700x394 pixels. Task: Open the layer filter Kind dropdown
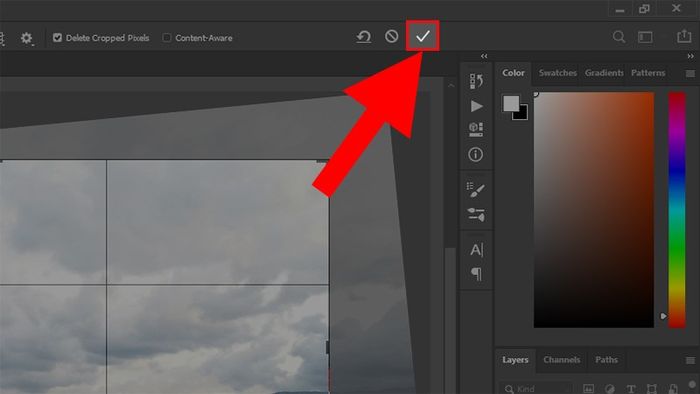point(536,389)
